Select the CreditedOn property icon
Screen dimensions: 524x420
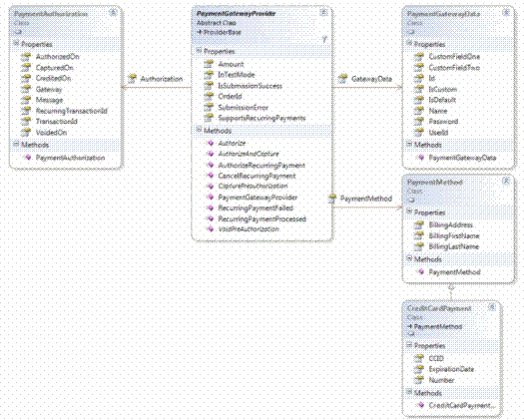coord(26,78)
